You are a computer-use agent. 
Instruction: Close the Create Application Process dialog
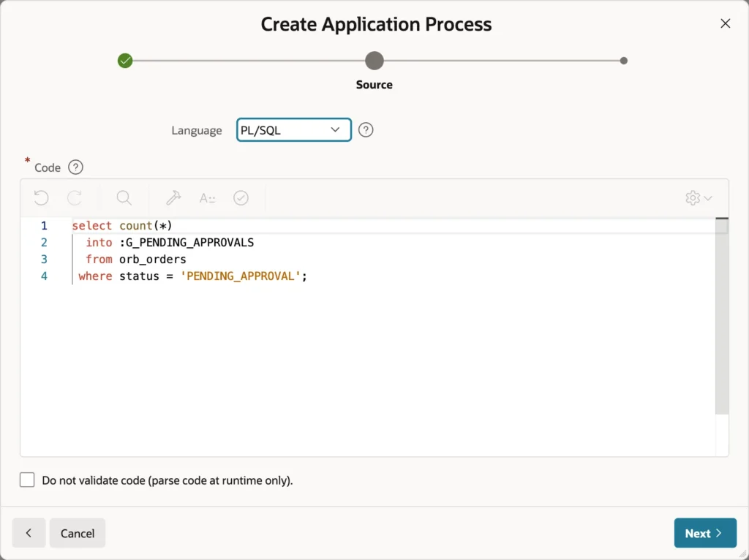725,23
